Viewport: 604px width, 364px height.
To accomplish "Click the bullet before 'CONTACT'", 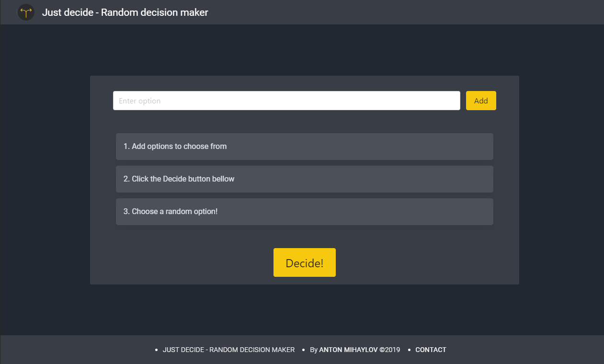I will click(408, 350).
